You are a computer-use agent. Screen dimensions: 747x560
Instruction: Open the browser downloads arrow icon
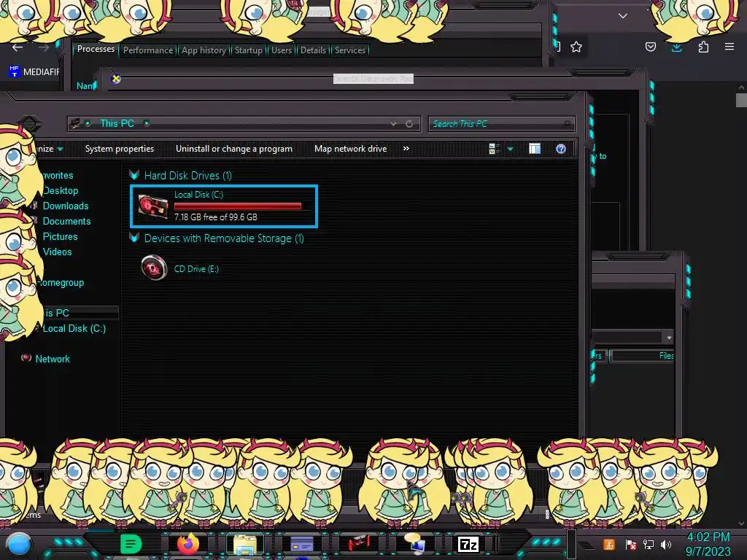(x=676, y=47)
